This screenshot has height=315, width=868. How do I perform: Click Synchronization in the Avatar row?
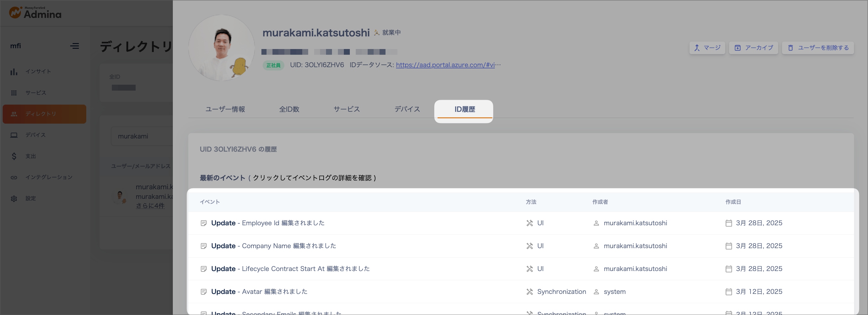561,292
